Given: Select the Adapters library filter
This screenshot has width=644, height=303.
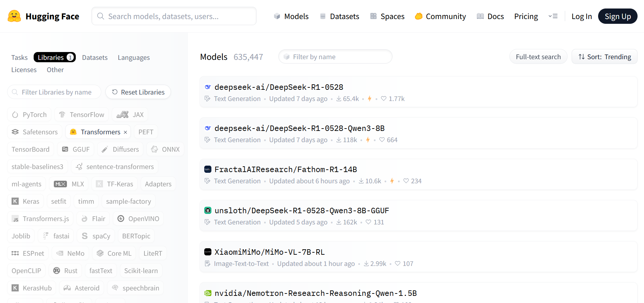Looking at the screenshot, I should (x=158, y=184).
